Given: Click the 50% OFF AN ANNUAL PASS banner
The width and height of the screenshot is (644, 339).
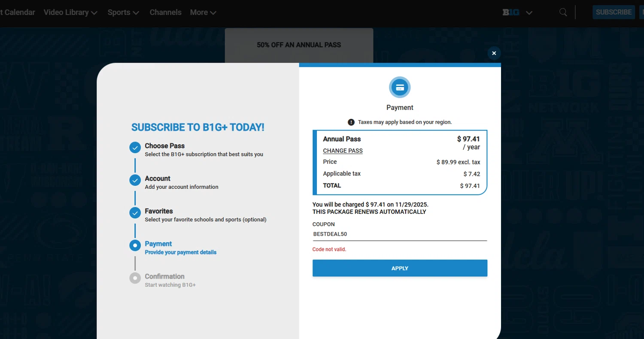Looking at the screenshot, I should point(299,45).
